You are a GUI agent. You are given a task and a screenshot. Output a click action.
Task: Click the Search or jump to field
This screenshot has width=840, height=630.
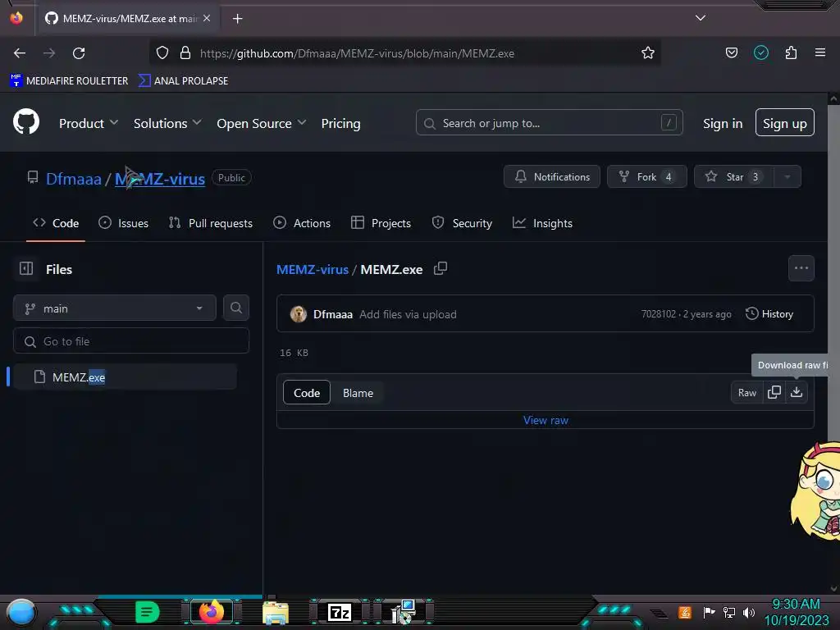[549, 123]
